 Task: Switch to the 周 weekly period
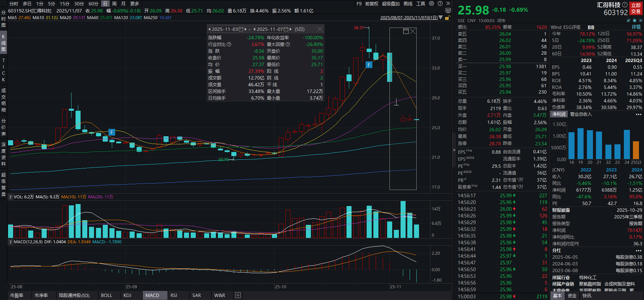(114, 4)
